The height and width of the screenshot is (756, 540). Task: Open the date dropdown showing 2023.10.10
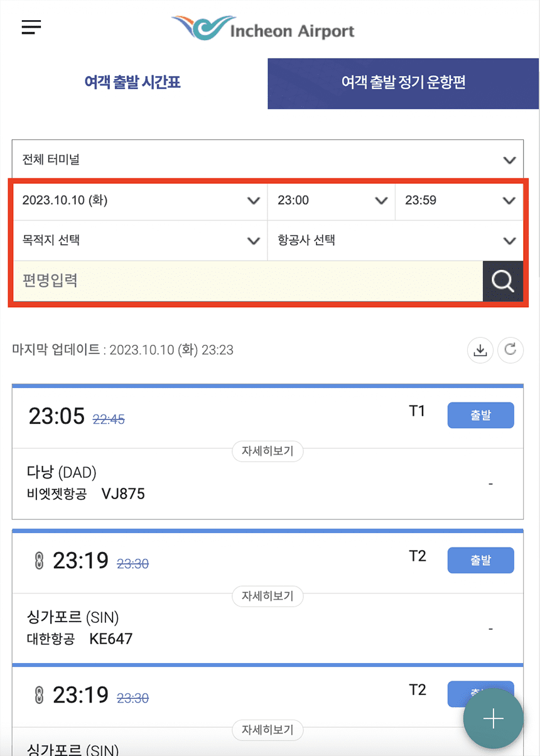click(141, 201)
